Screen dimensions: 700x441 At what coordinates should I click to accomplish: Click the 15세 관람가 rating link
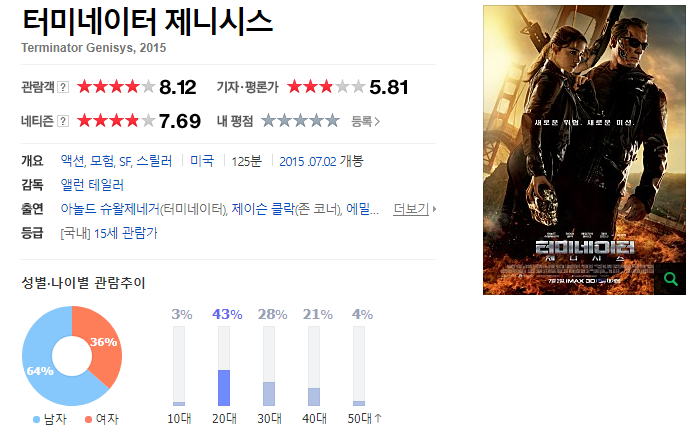click(x=125, y=233)
